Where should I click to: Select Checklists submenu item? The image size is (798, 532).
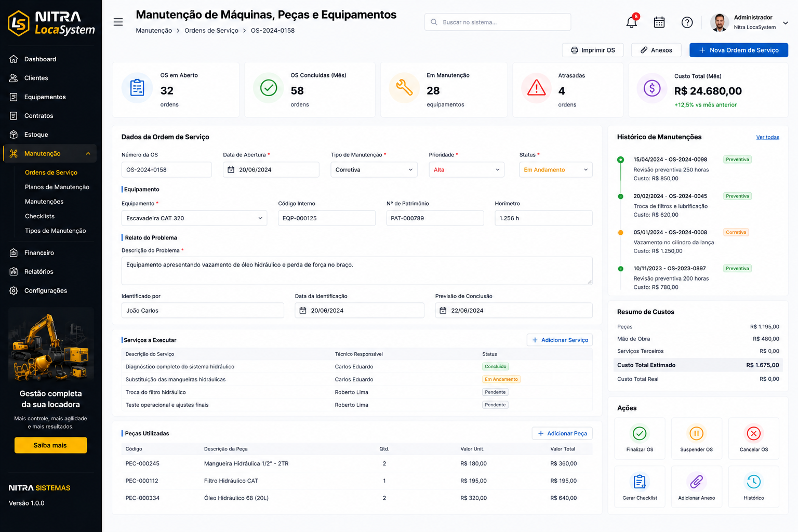point(39,216)
